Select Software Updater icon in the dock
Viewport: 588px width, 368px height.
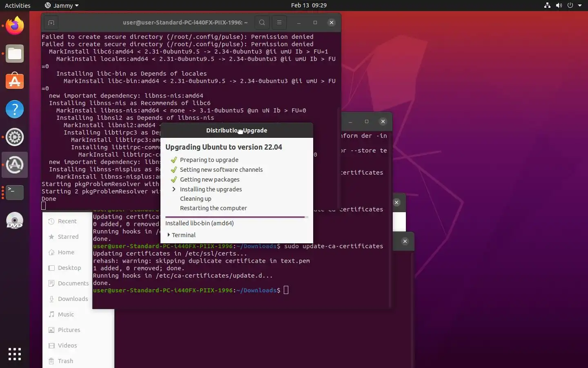[15, 165]
